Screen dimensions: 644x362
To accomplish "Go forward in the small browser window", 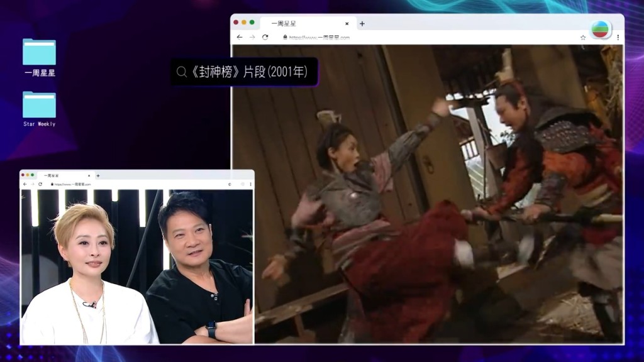I will [33, 184].
